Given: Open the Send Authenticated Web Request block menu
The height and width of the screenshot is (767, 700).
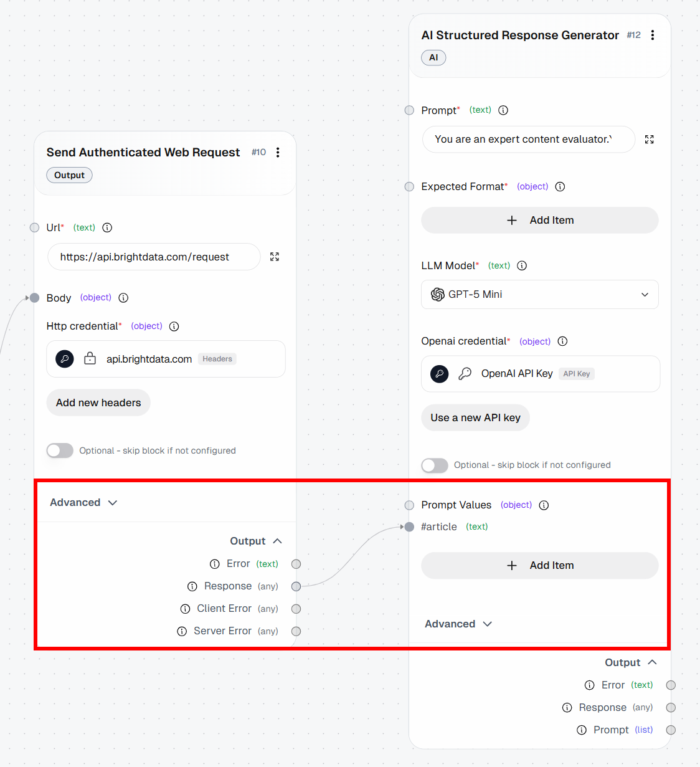Looking at the screenshot, I should 278,153.
